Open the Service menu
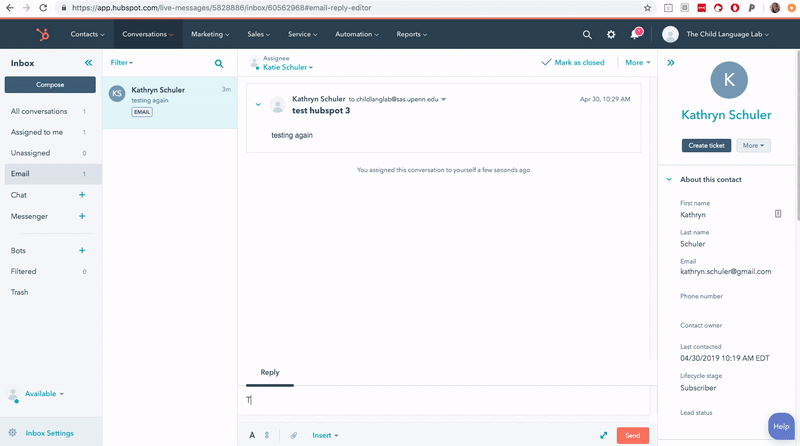Screen dimensions: 800x446 pos(303,34)
